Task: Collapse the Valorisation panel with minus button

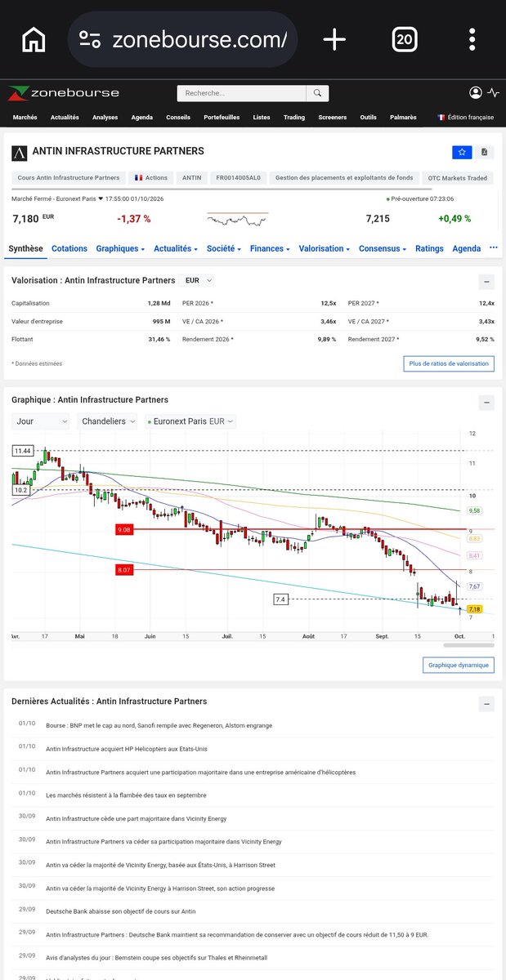Action: coord(486,282)
